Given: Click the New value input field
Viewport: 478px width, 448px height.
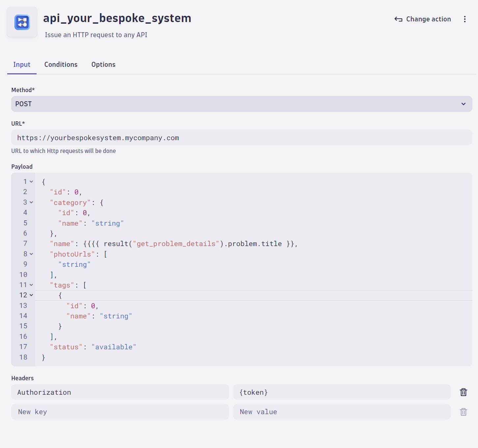Looking at the screenshot, I should (x=342, y=412).
